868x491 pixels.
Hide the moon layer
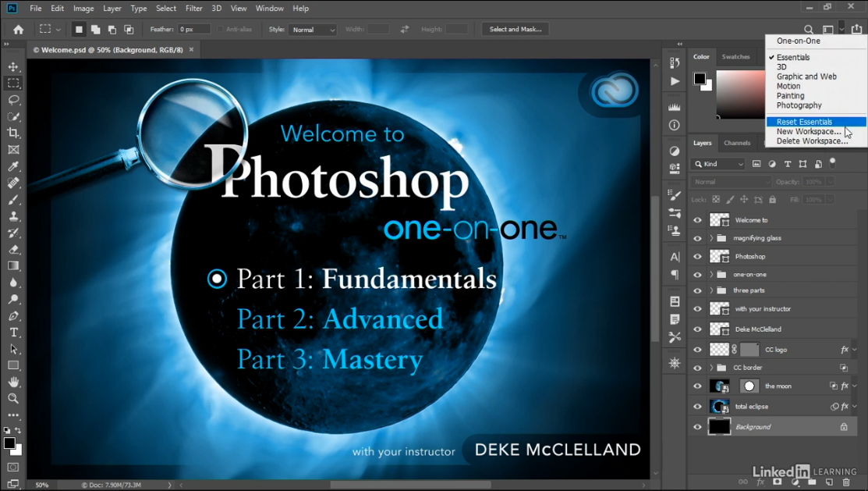(x=697, y=386)
